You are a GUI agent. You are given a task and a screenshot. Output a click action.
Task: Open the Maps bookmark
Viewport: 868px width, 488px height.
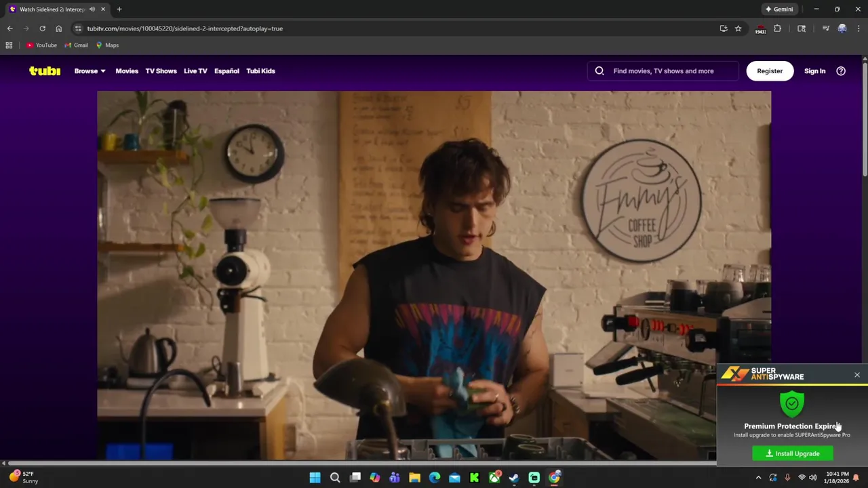[x=107, y=45]
